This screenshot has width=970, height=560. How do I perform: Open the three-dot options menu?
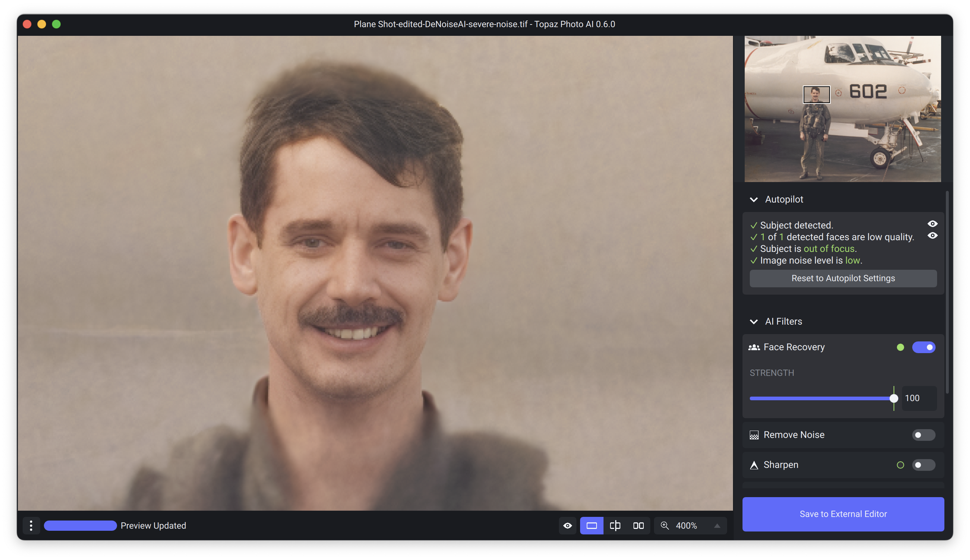[x=31, y=525]
